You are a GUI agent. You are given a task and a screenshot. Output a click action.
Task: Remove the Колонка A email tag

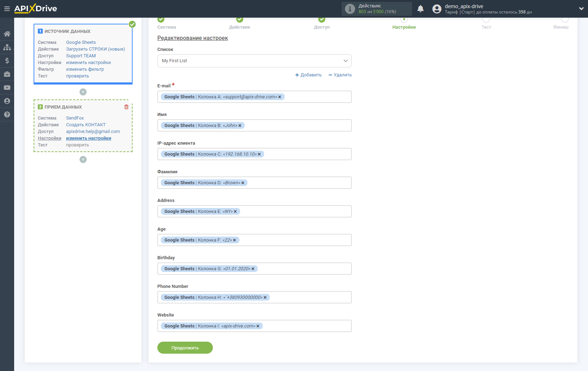coord(280,97)
